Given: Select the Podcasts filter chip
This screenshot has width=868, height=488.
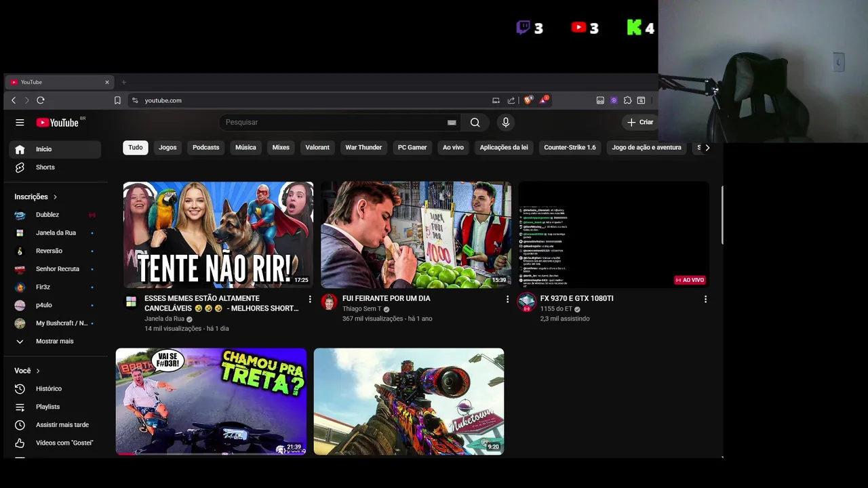Looking at the screenshot, I should [205, 147].
